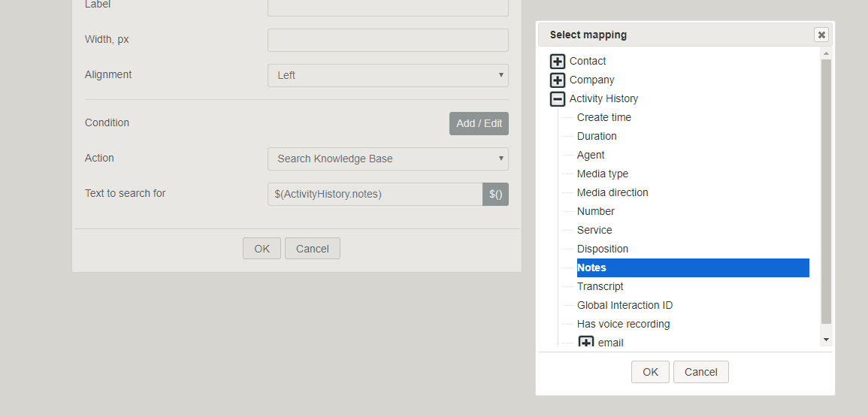Confirm mapping with dialog OK button
868x417 pixels.
click(x=651, y=372)
